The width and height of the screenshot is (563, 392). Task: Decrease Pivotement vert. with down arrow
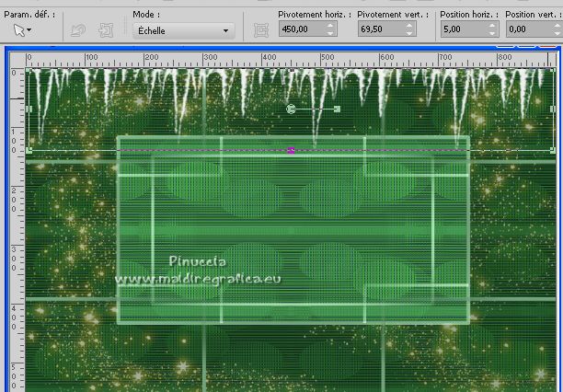409,33
